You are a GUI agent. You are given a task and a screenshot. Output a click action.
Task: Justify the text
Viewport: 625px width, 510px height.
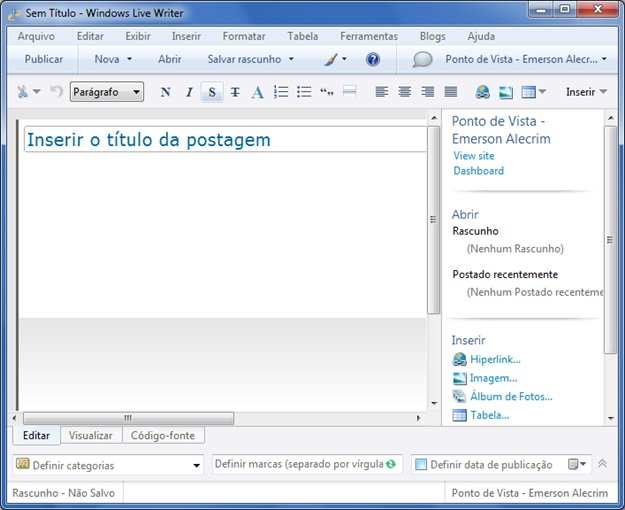[451, 92]
